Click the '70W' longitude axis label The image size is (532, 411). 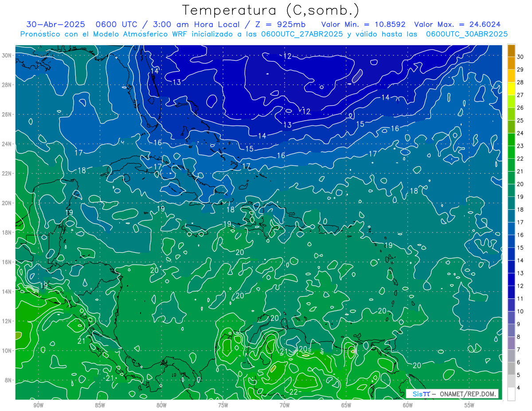[285, 405]
